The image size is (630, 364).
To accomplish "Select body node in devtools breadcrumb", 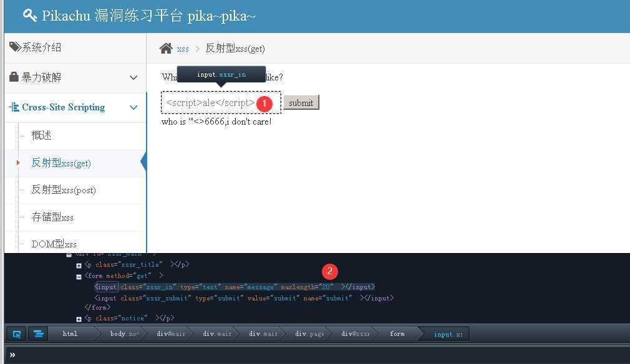I will pos(124,334).
